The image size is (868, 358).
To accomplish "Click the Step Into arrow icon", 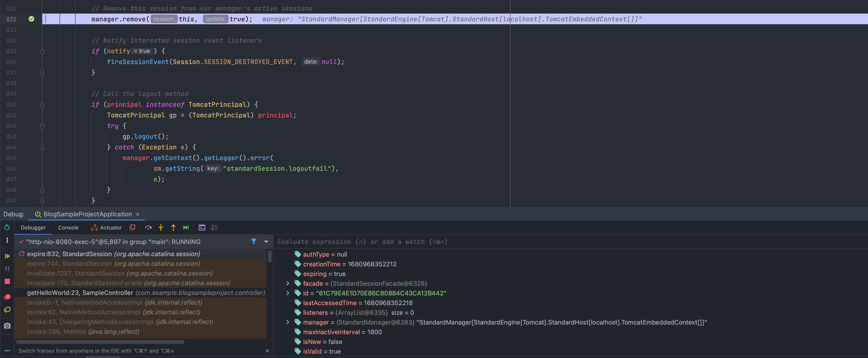I will [x=161, y=228].
